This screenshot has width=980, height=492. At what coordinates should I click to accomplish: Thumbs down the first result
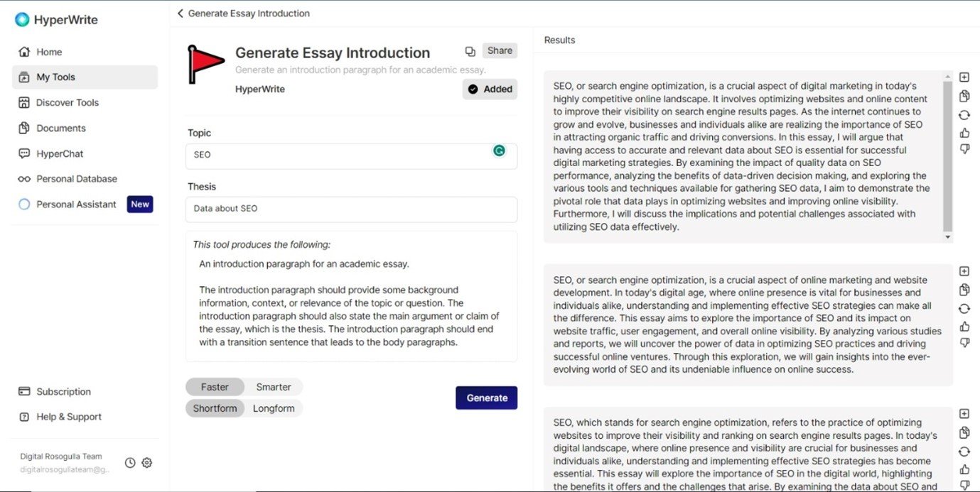pyautogui.click(x=964, y=149)
